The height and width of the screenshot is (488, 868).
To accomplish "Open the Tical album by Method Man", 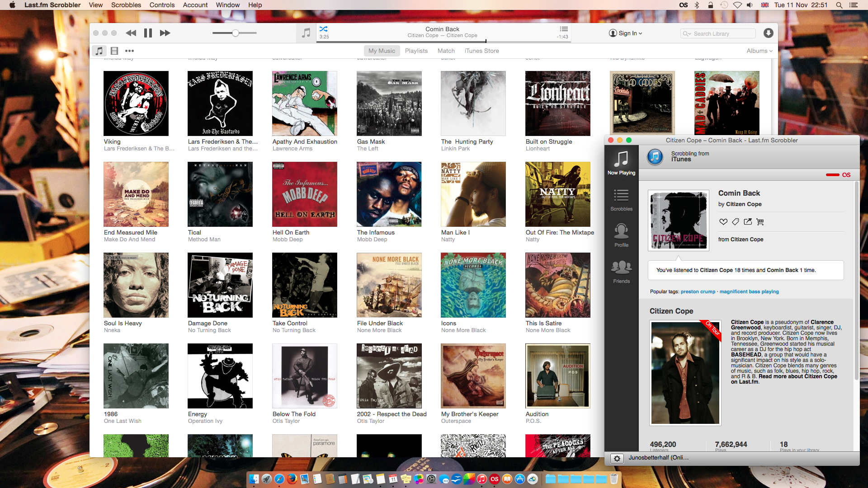I will tap(220, 194).
